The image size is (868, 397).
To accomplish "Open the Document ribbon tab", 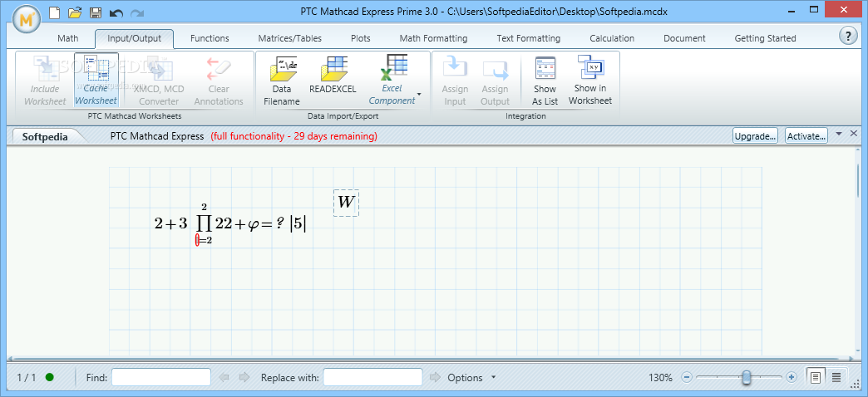I will (x=684, y=38).
